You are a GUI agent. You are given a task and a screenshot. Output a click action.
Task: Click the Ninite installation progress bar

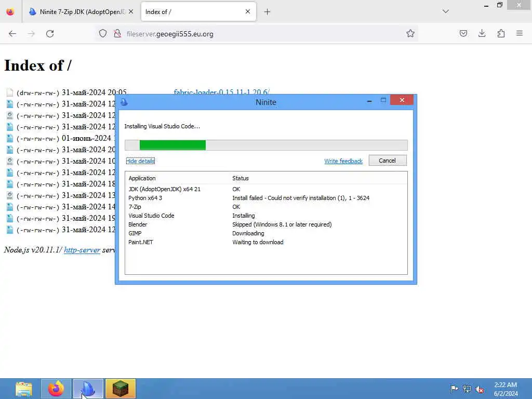click(x=266, y=145)
